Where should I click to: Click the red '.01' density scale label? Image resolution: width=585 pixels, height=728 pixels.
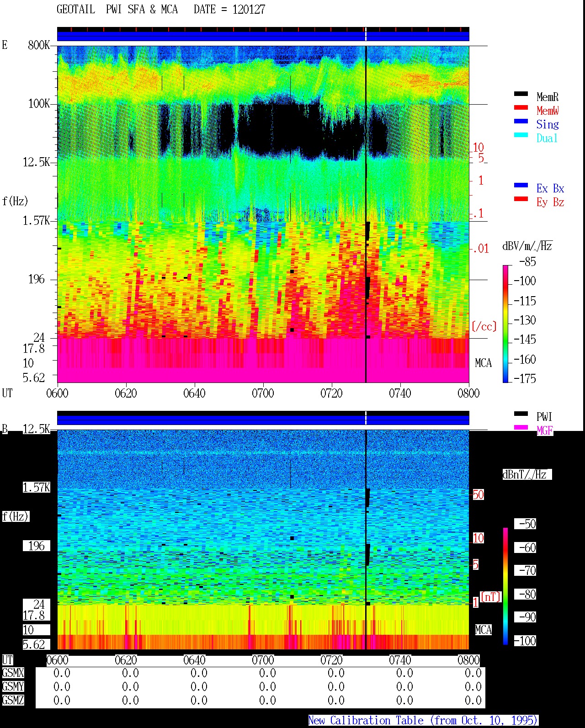pyautogui.click(x=480, y=249)
